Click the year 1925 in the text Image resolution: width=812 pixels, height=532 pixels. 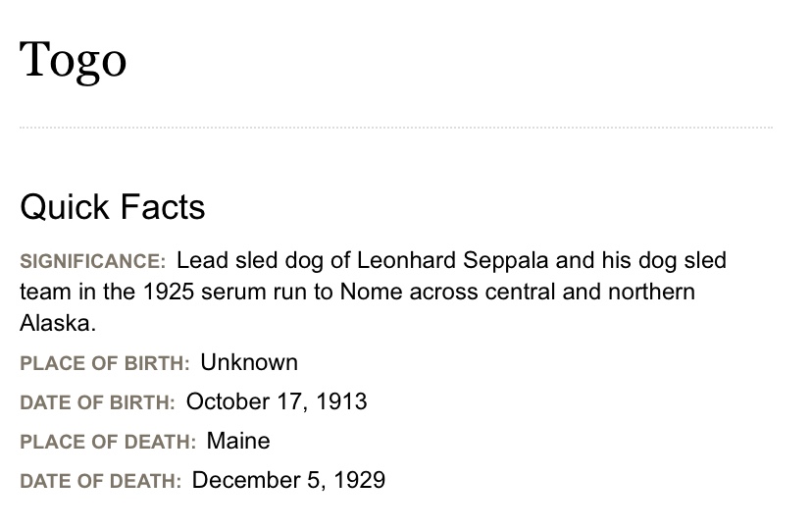pyautogui.click(x=168, y=292)
